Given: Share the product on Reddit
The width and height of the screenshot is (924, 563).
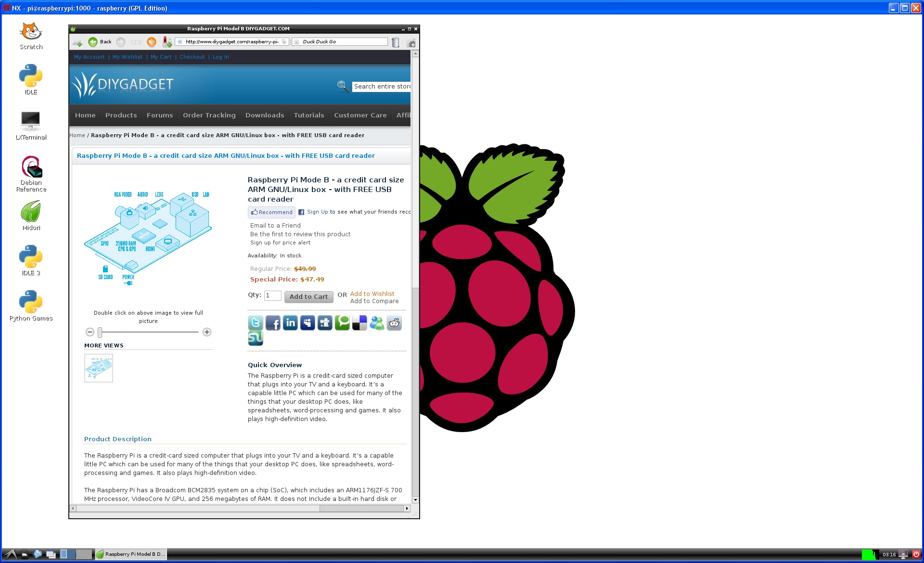Looking at the screenshot, I should point(394,323).
